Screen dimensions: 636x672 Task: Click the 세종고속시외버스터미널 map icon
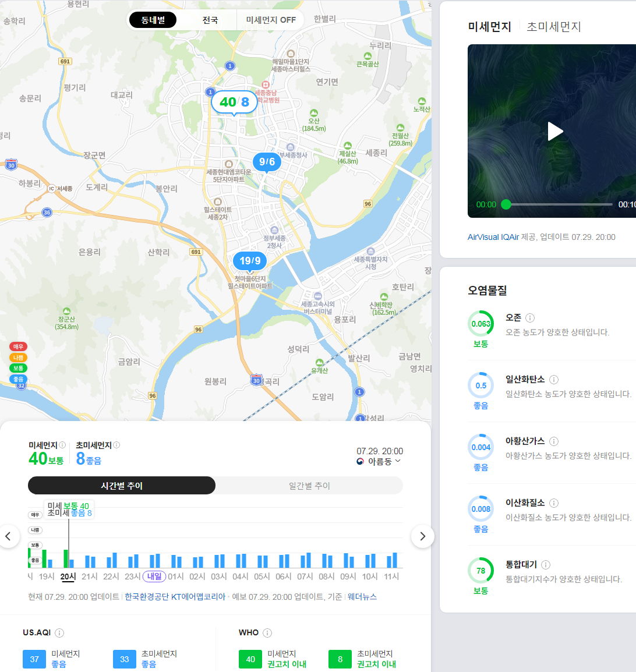[x=317, y=296]
